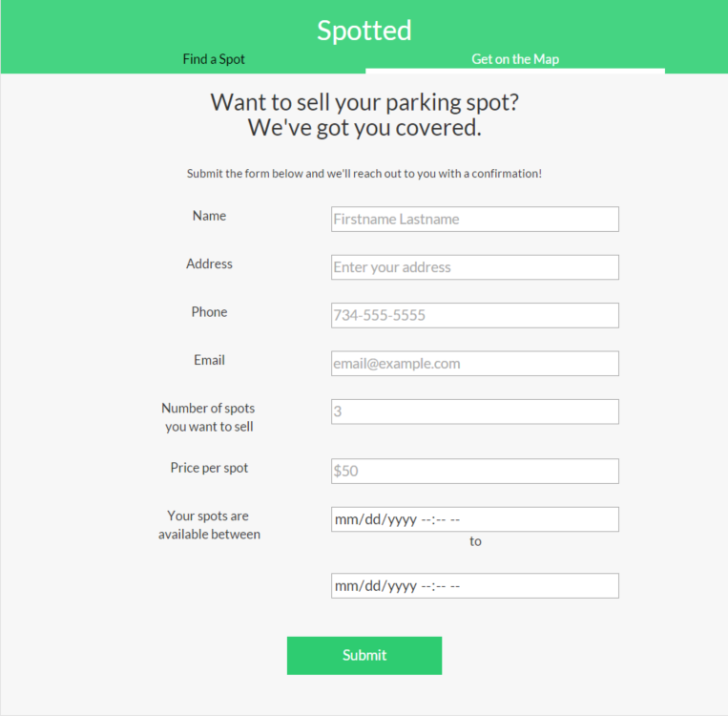Click the Email field label
This screenshot has width=728, height=716.
tap(209, 360)
